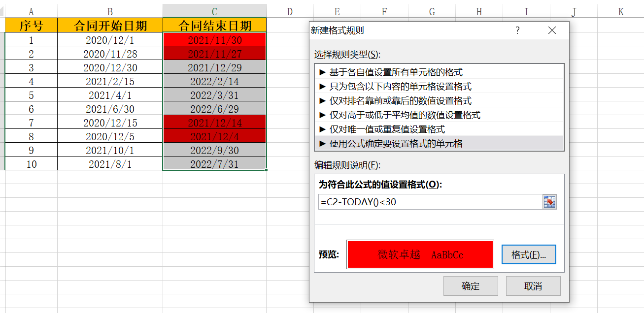644x313 pixels.
Task: Click the red 微软卓越 AaBbCc preview box
Action: coord(420,254)
